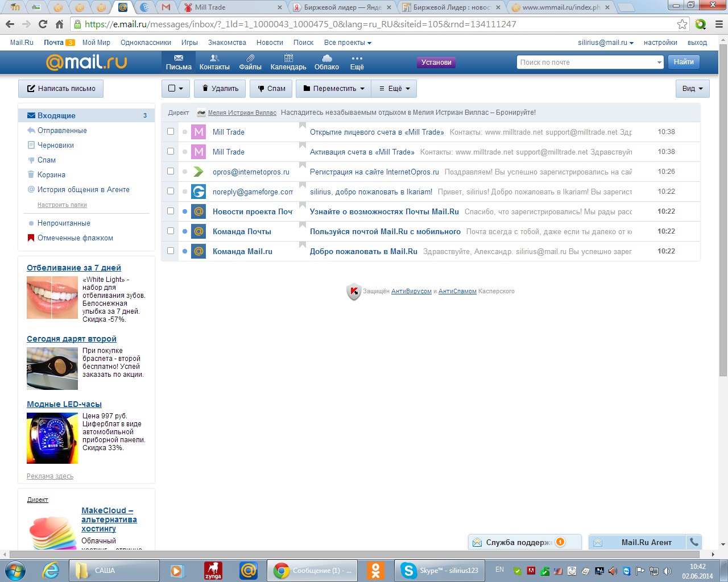Bookmark page with the star icon
Viewport: 728px width, 582px height.
point(682,24)
